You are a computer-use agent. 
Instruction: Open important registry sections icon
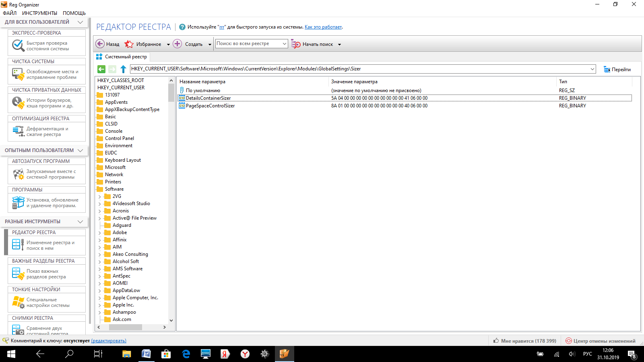pos(18,274)
